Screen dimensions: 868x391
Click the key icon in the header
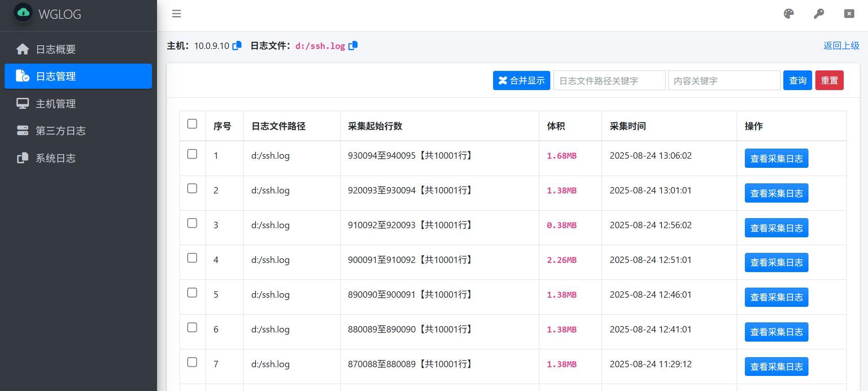[819, 14]
